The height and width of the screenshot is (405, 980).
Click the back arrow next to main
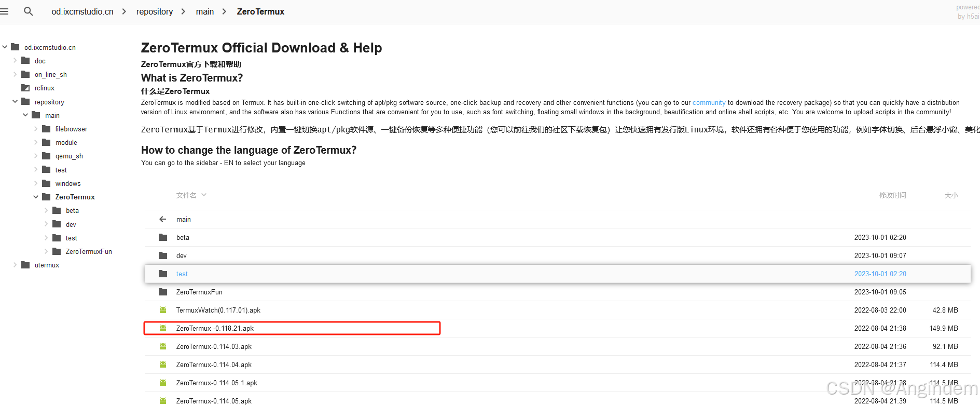coord(163,219)
